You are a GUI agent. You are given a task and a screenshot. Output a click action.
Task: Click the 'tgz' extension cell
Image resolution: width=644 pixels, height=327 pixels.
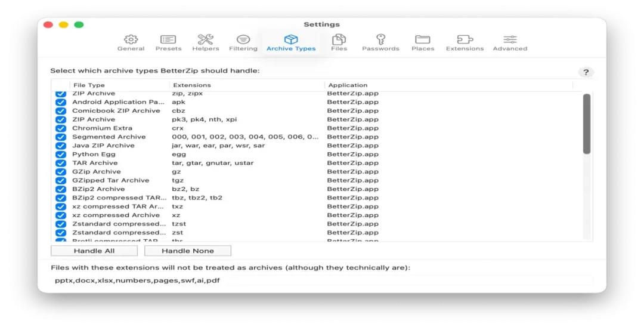pyautogui.click(x=178, y=181)
